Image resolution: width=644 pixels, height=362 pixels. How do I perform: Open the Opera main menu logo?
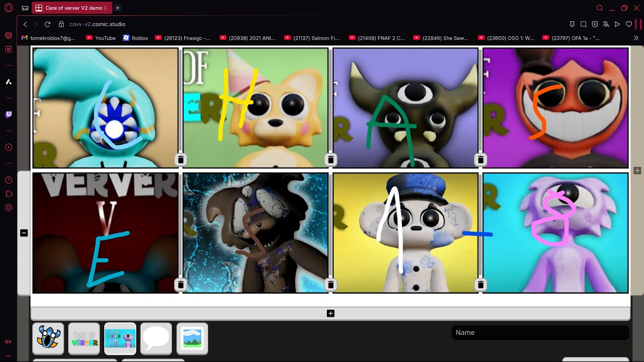coord(8,8)
